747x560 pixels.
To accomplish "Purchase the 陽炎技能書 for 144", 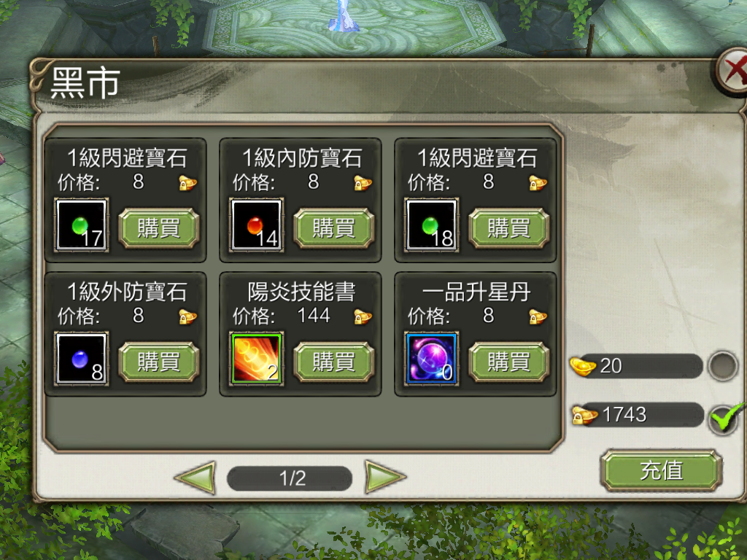I will point(334,362).
